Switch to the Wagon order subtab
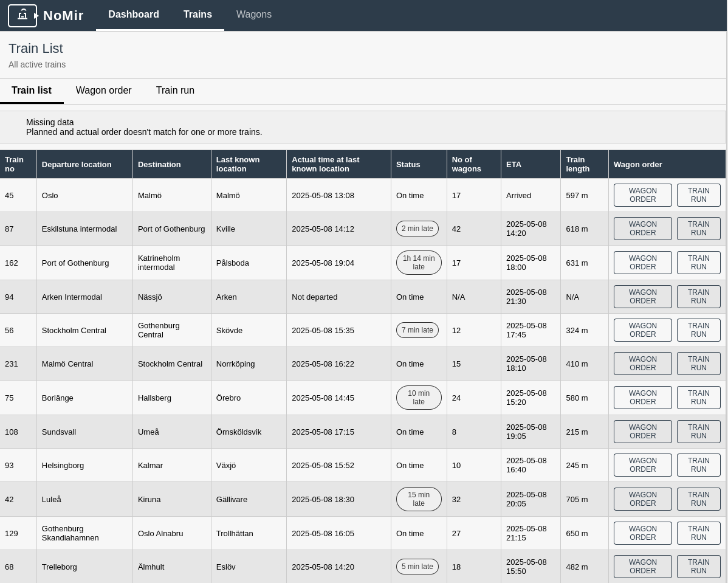Screen dimensions: 728x583 coord(103,91)
